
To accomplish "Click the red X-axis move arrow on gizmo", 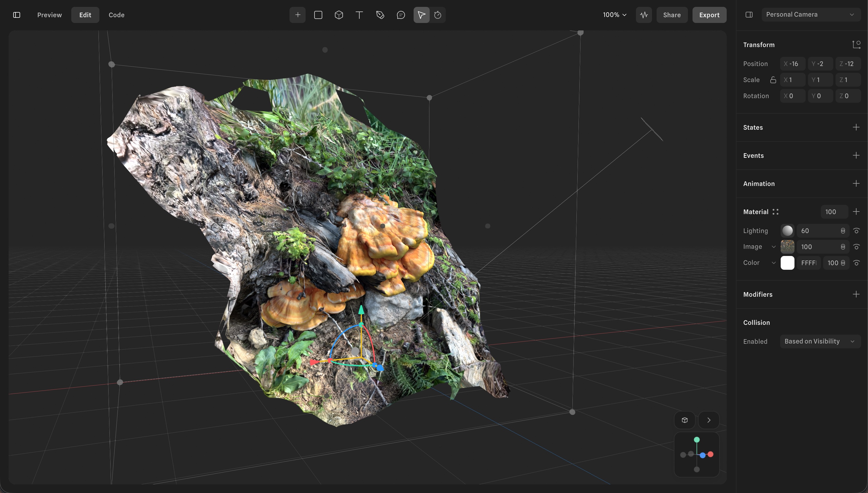I will [315, 362].
